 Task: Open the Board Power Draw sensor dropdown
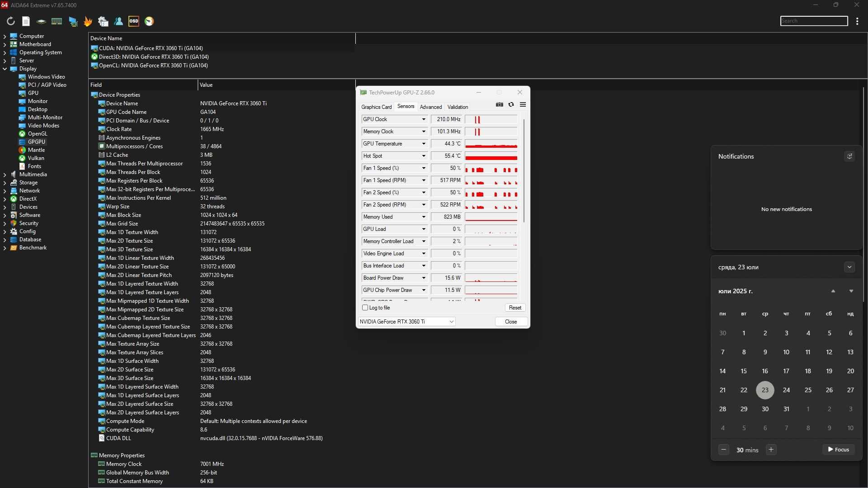[424, 278]
